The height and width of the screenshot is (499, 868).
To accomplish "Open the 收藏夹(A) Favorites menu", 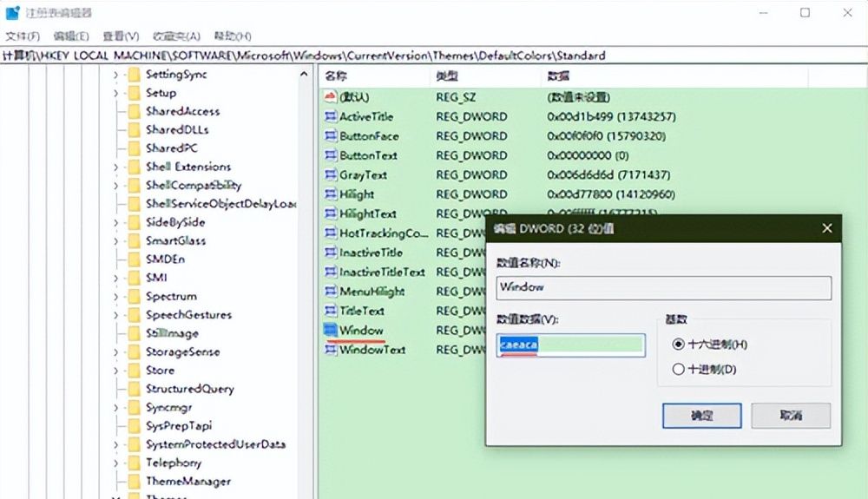I will [x=176, y=36].
